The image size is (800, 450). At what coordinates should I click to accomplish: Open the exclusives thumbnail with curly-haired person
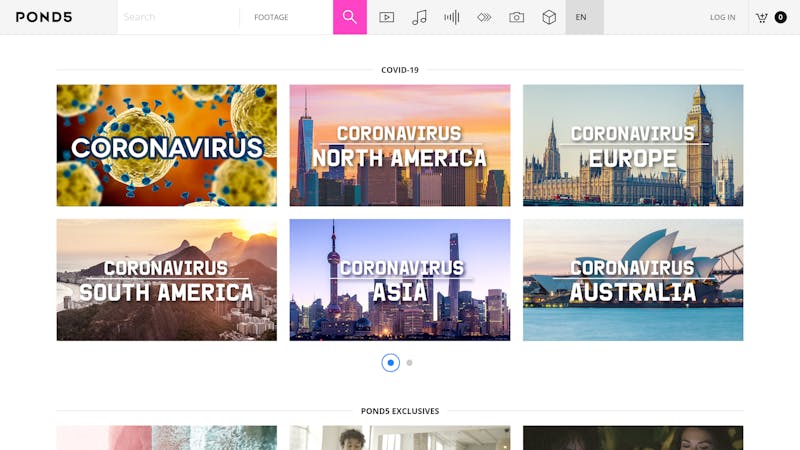point(400,438)
